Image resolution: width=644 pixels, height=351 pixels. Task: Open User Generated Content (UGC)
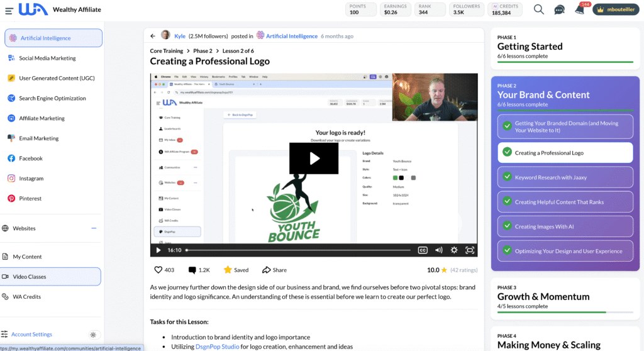[x=57, y=78]
